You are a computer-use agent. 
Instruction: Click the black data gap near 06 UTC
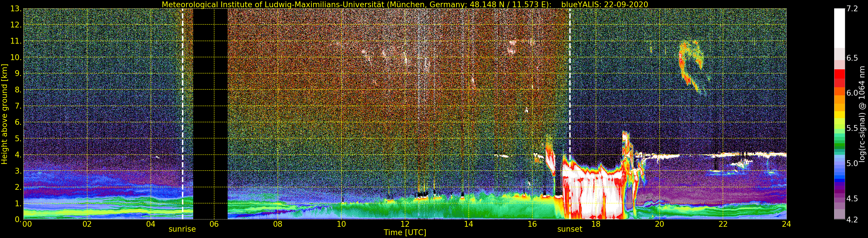(x=210, y=114)
